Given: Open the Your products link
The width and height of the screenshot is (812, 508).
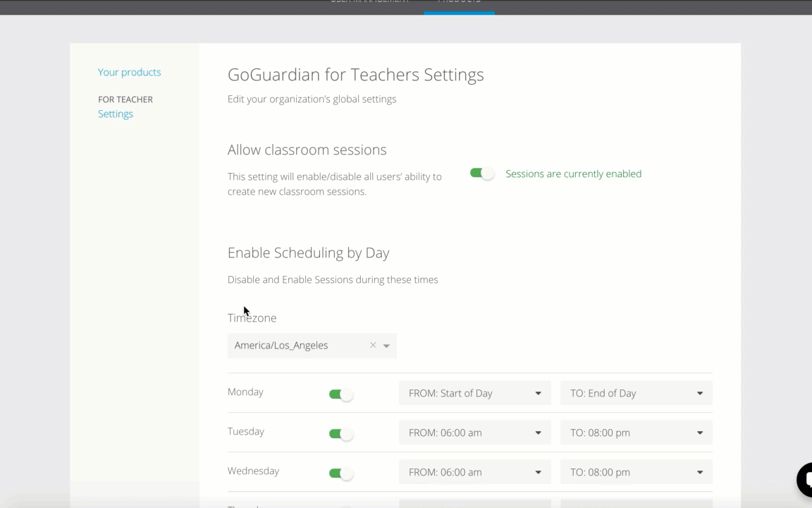Looking at the screenshot, I should click(x=130, y=72).
